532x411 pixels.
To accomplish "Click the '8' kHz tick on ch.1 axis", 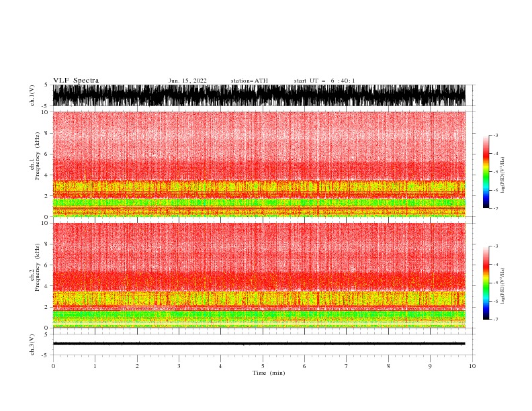I will click(46, 133).
